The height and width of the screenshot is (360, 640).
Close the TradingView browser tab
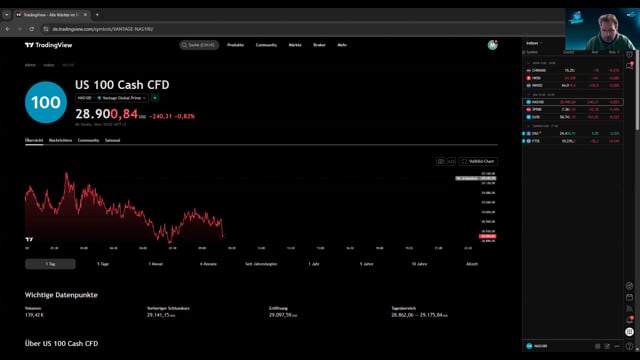85,15
